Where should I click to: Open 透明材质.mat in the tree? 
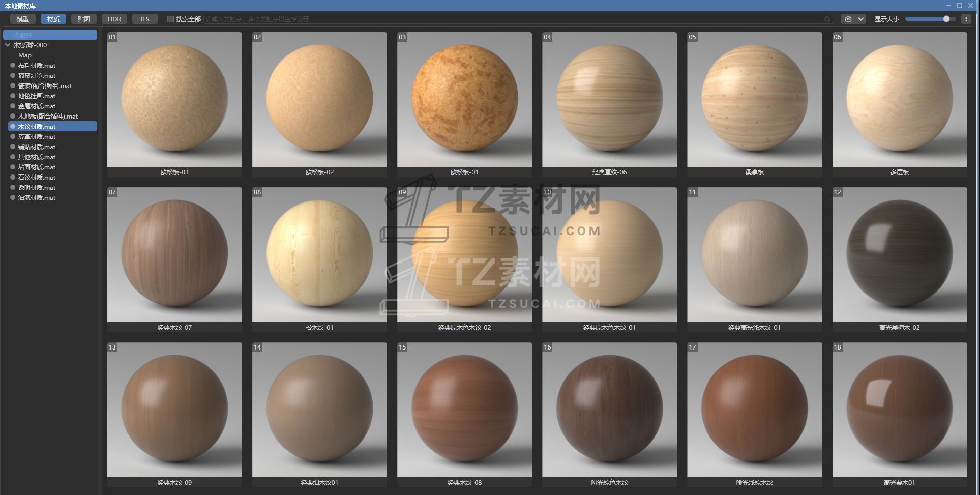coord(37,187)
